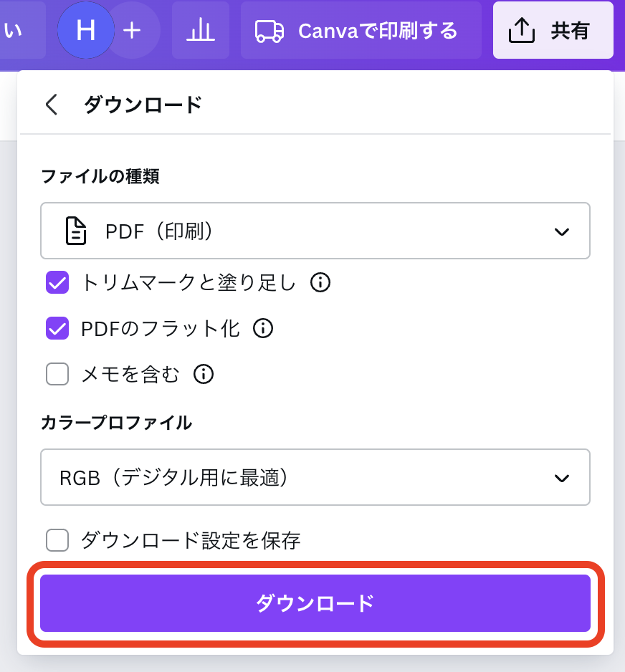
Task: Click the back arrow in download panel
Action: (x=51, y=105)
